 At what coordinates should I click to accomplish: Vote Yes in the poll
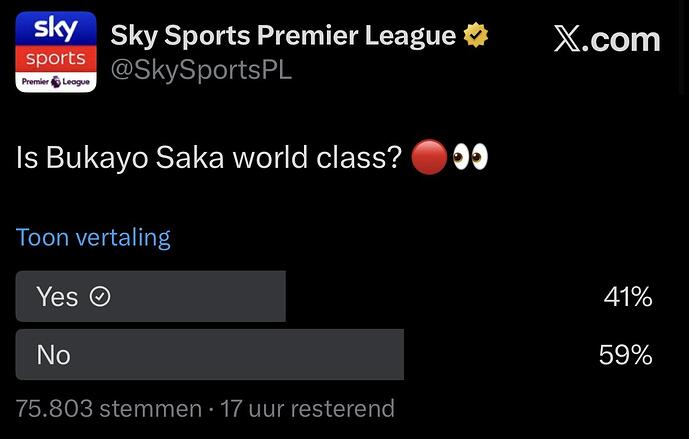coord(150,297)
